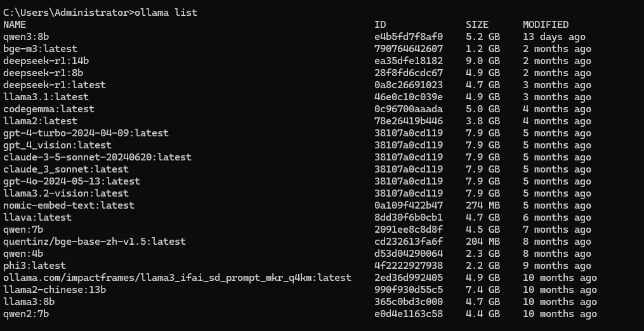Click the "13 days ago" modified value

554,37
